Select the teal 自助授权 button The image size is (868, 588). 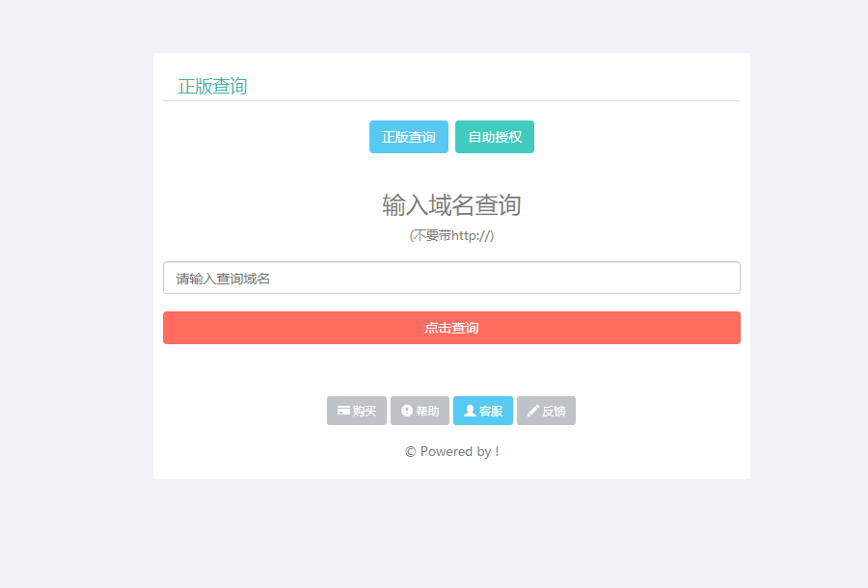pyautogui.click(x=494, y=136)
